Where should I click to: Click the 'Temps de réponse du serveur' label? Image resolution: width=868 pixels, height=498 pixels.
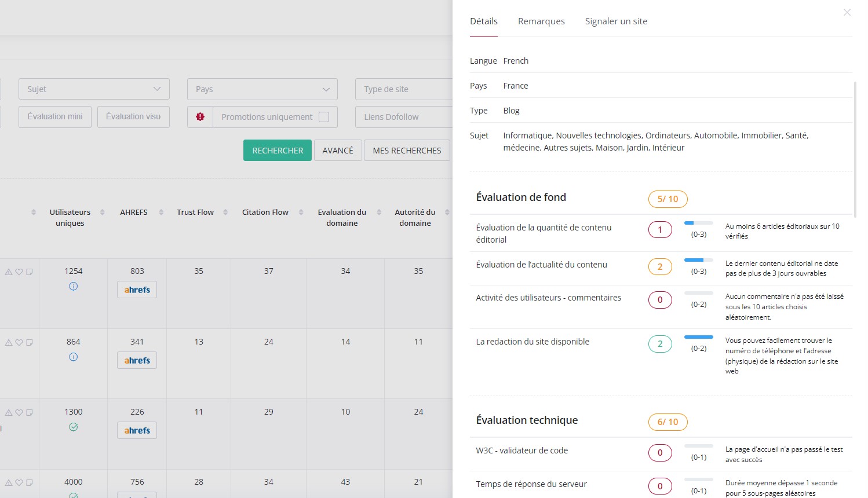coord(531,484)
